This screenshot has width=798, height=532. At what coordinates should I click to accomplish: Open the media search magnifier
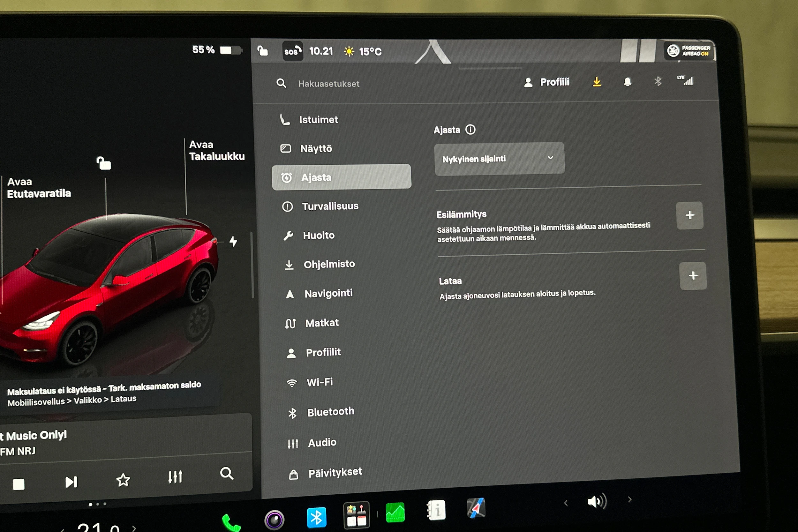(227, 473)
